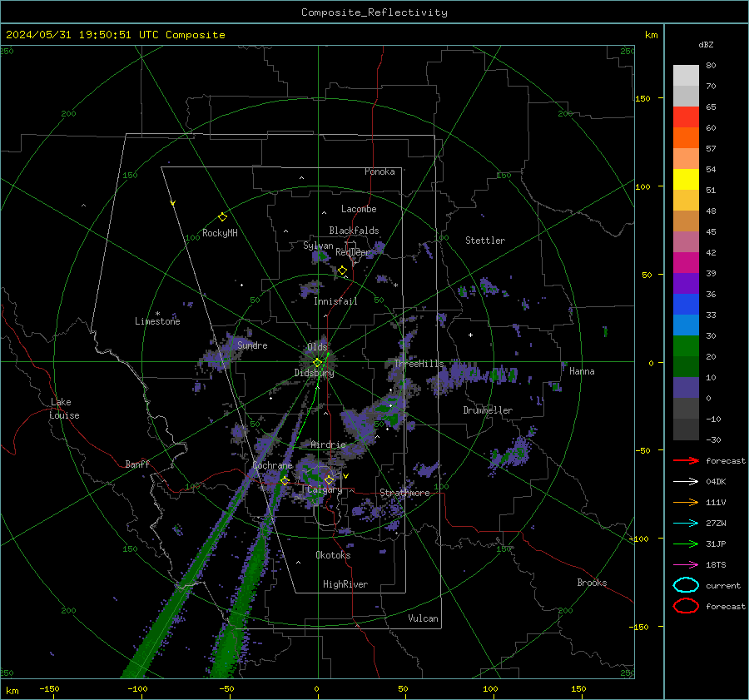Click the Sundre city label
The image size is (749, 700).
252,345
